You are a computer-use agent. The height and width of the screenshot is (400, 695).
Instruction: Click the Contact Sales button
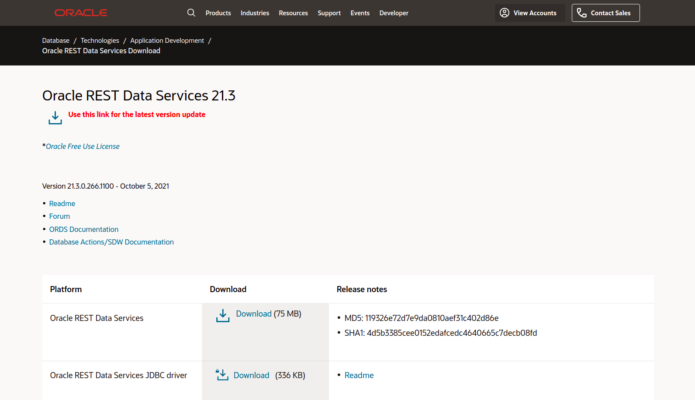605,13
